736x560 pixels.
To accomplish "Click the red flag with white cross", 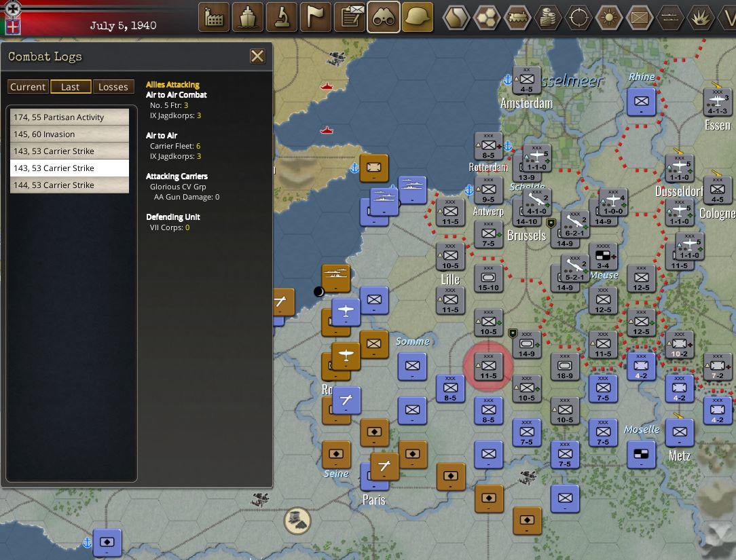I will point(12,26).
